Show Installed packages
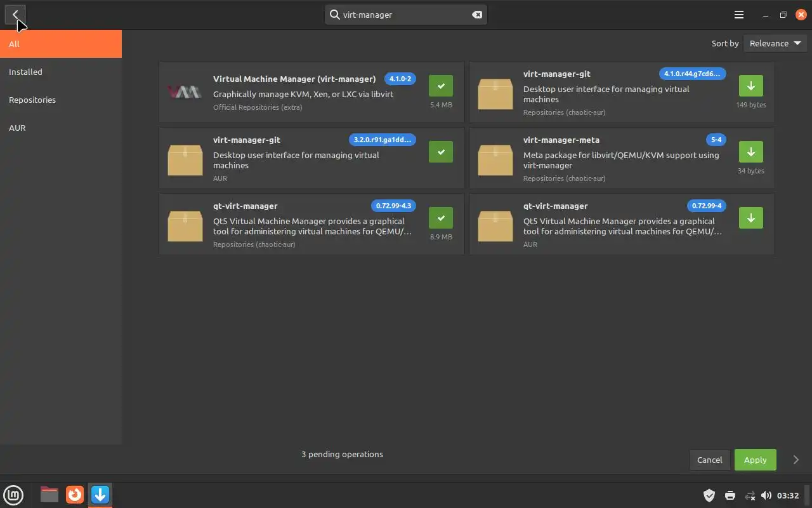Image resolution: width=812 pixels, height=508 pixels. (61, 72)
